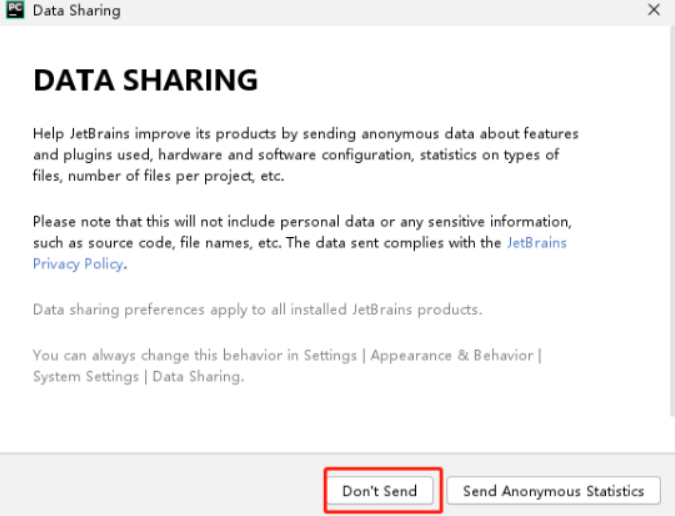Image resolution: width=675 pixels, height=516 pixels.
Task: Click the 'Help JetBrains improve its products' paragraph
Action: click(306, 154)
